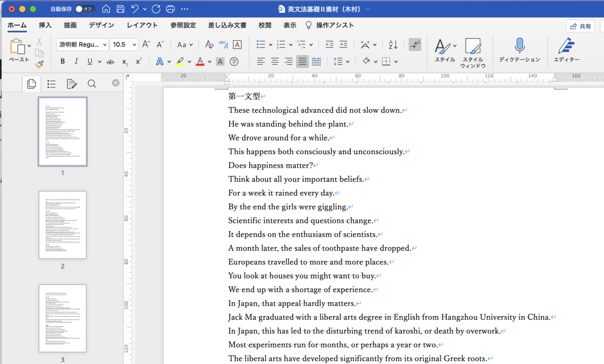Select page 2 thumbnail
Image resolution: width=604 pixels, height=364 pixels.
[x=62, y=225]
